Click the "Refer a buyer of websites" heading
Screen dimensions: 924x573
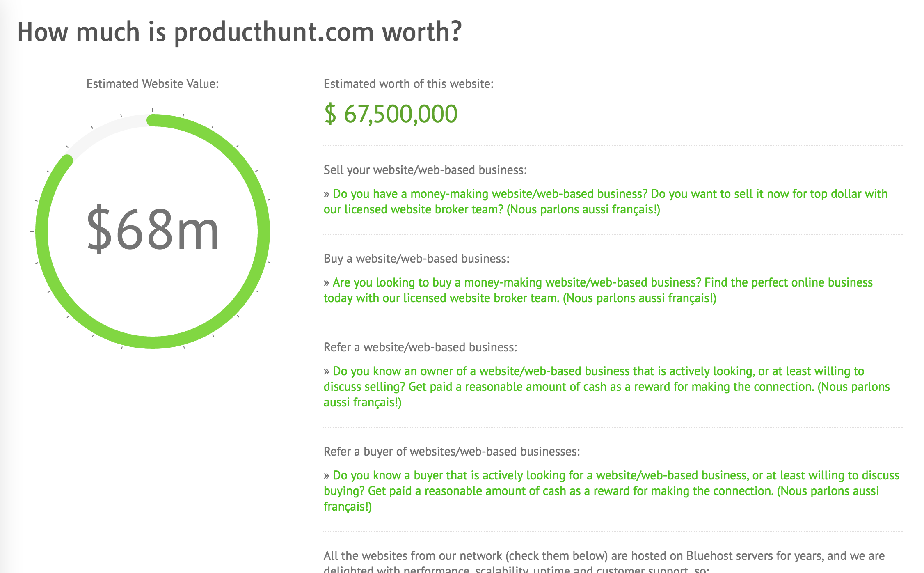(x=452, y=452)
